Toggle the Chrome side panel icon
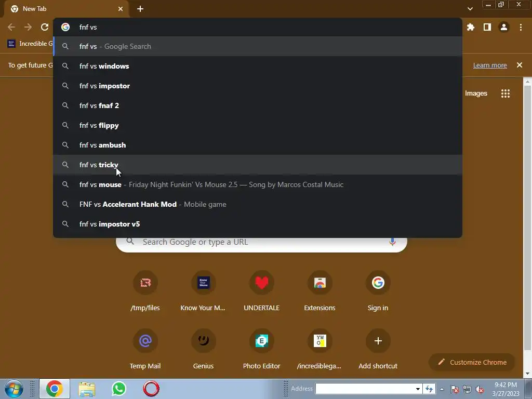The width and height of the screenshot is (532, 399). (x=487, y=27)
